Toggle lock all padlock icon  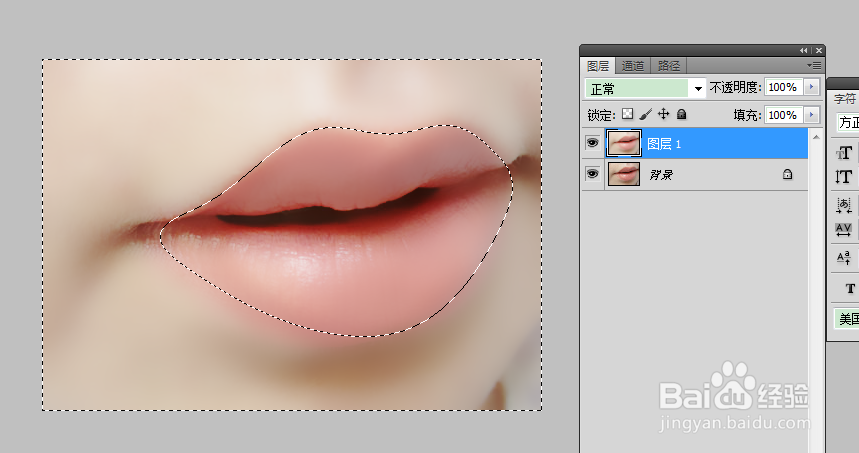(x=682, y=114)
